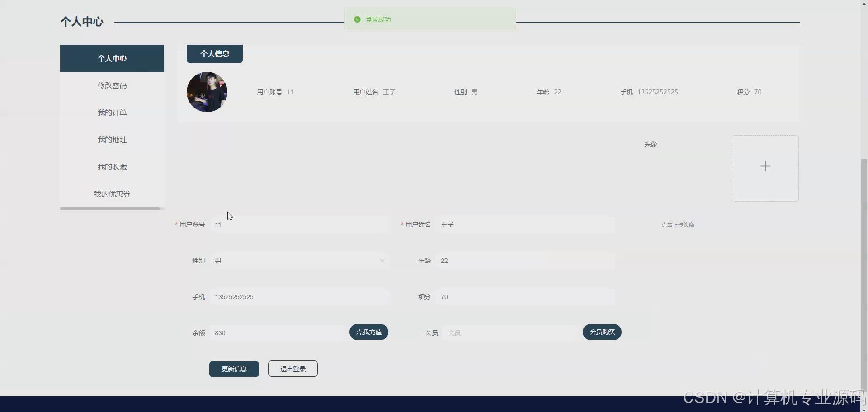Image resolution: width=868 pixels, height=412 pixels.
Task: Click the 更新信息 button
Action: (x=234, y=369)
